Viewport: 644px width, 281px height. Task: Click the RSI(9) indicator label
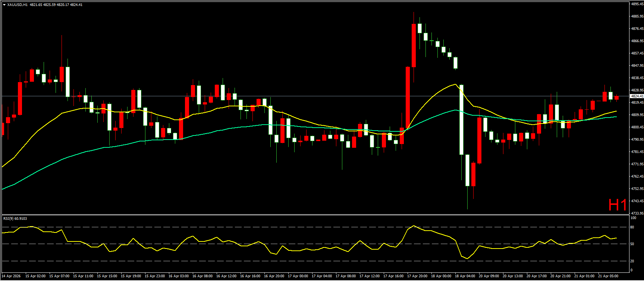(15, 219)
